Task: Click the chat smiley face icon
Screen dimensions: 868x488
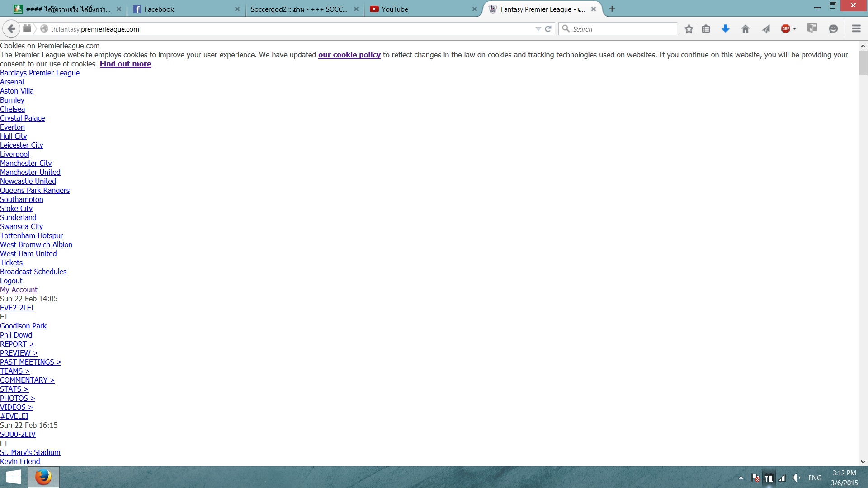Action: pyautogui.click(x=833, y=29)
